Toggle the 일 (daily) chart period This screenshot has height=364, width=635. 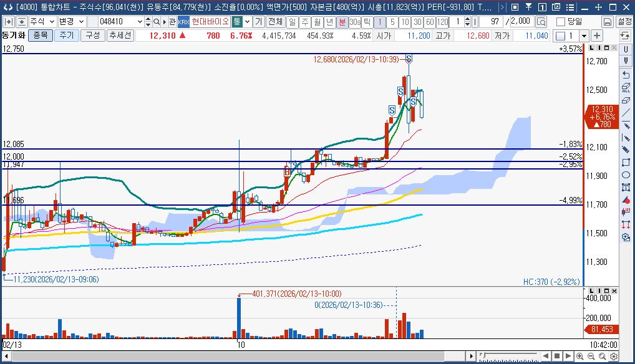coord(292,22)
